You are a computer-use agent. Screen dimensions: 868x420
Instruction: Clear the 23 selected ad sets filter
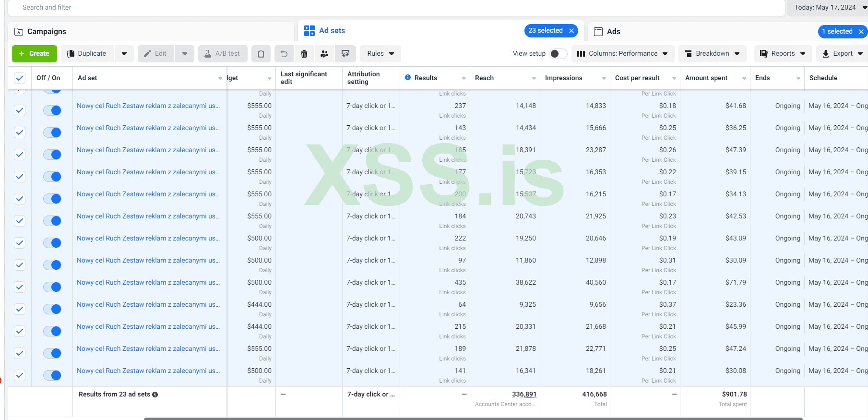coord(571,31)
